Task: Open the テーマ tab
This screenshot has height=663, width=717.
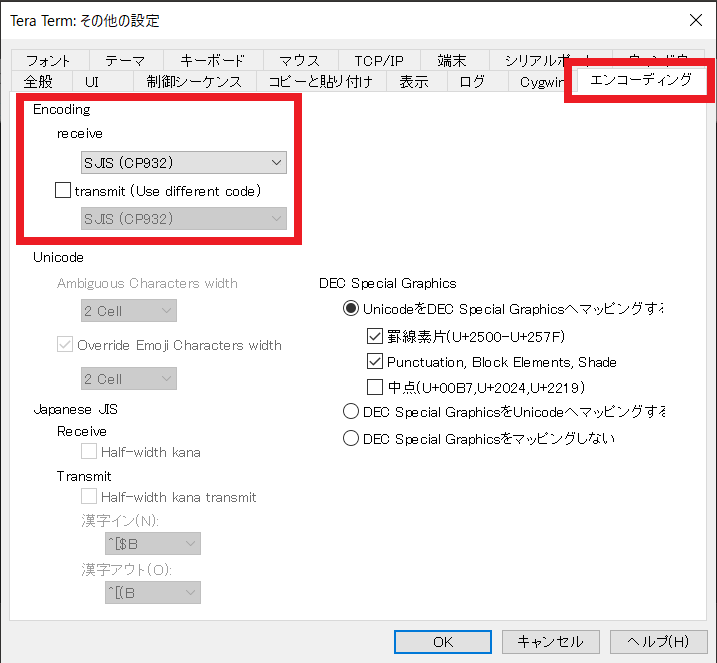Action: (126, 60)
